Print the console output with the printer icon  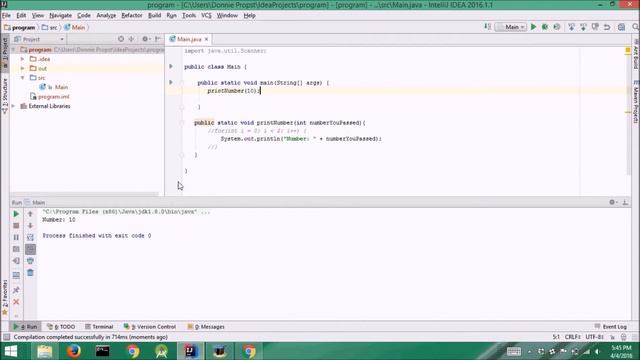pyautogui.click(x=30, y=261)
